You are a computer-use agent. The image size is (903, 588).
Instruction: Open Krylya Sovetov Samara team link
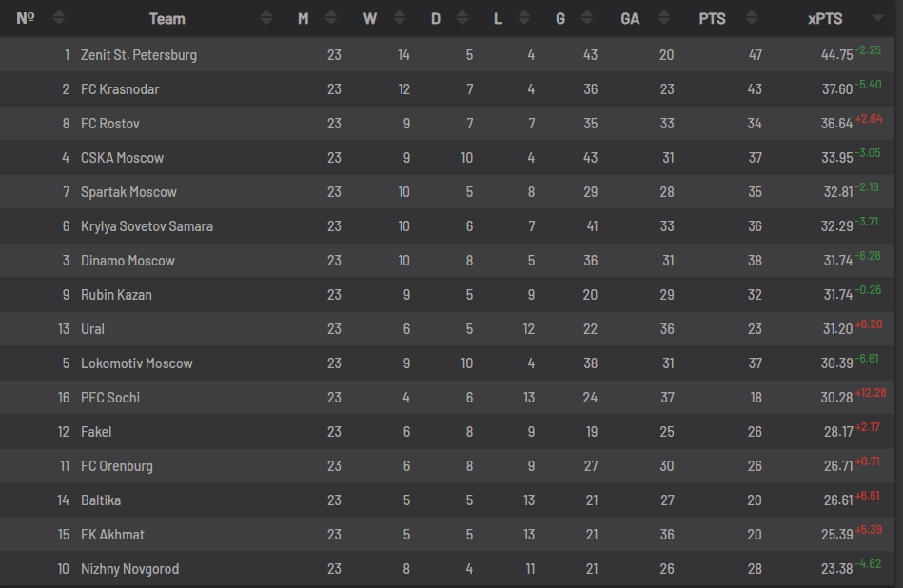tap(147, 226)
